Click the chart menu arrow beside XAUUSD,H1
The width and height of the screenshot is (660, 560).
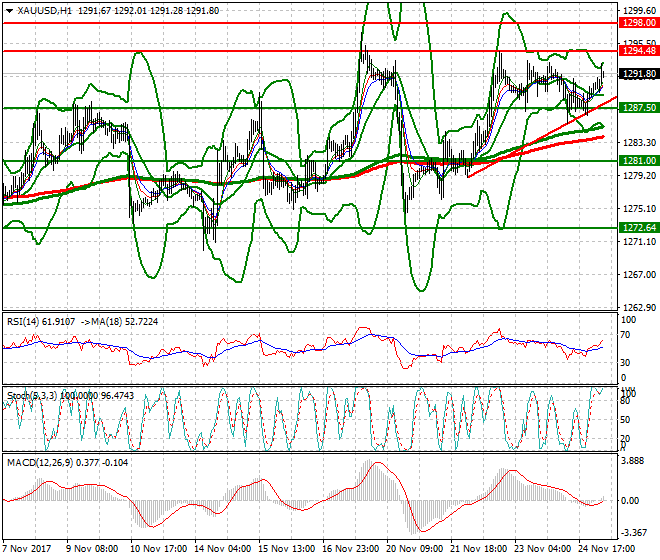pos(7,9)
